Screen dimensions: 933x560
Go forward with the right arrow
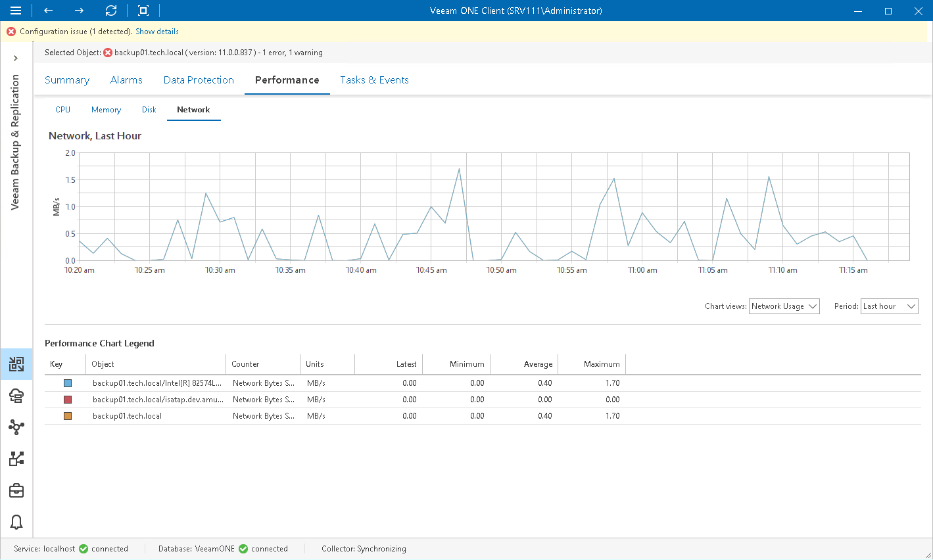pyautogui.click(x=79, y=11)
